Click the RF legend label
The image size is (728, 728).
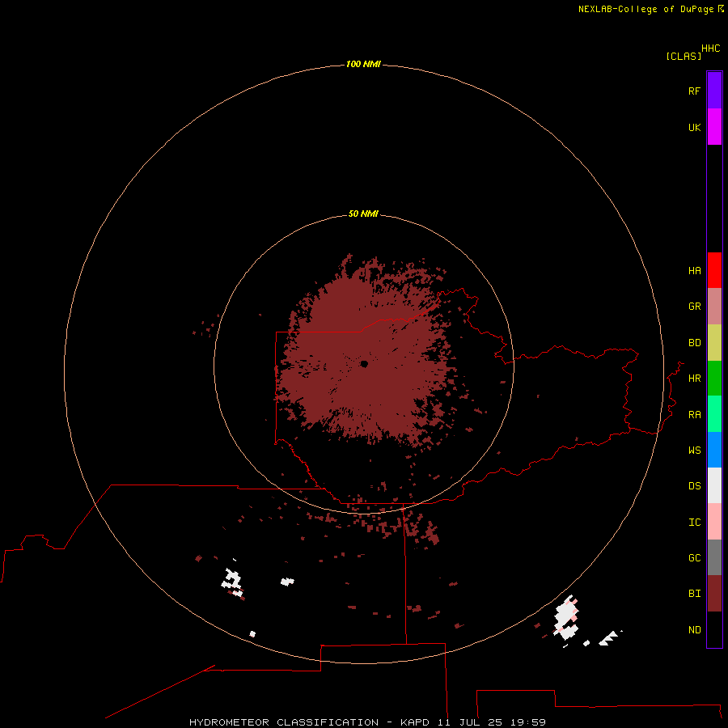tap(694, 91)
